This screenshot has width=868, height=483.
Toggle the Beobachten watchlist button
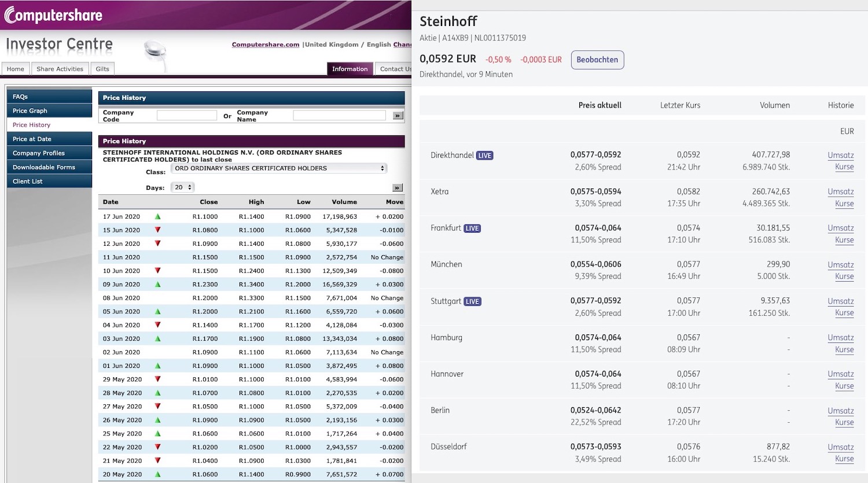[597, 60]
